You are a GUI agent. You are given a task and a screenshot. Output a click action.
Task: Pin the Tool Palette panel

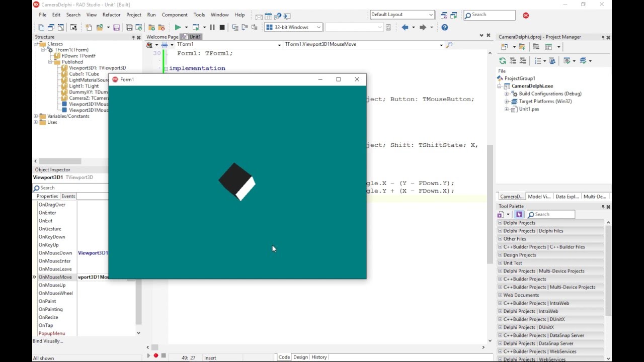tap(603, 207)
